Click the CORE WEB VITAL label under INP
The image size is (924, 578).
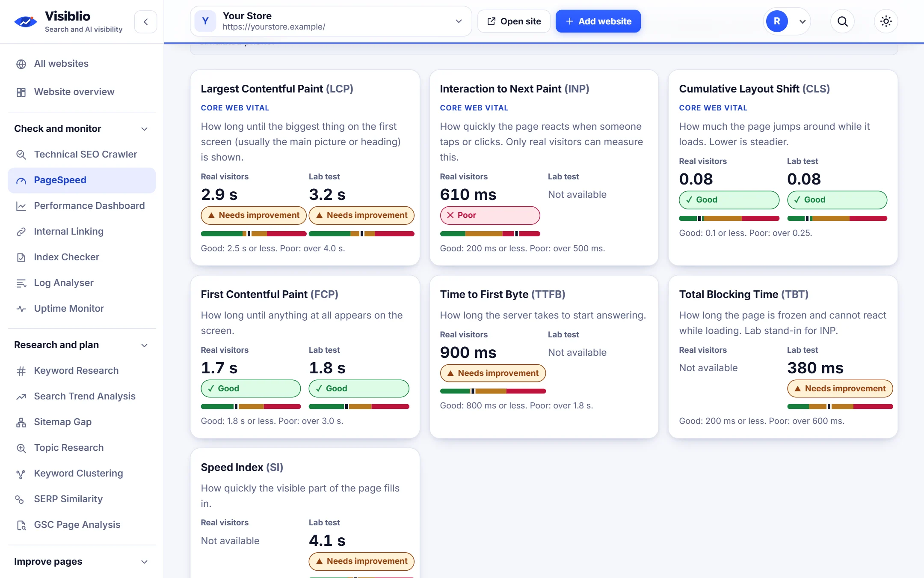tap(474, 108)
